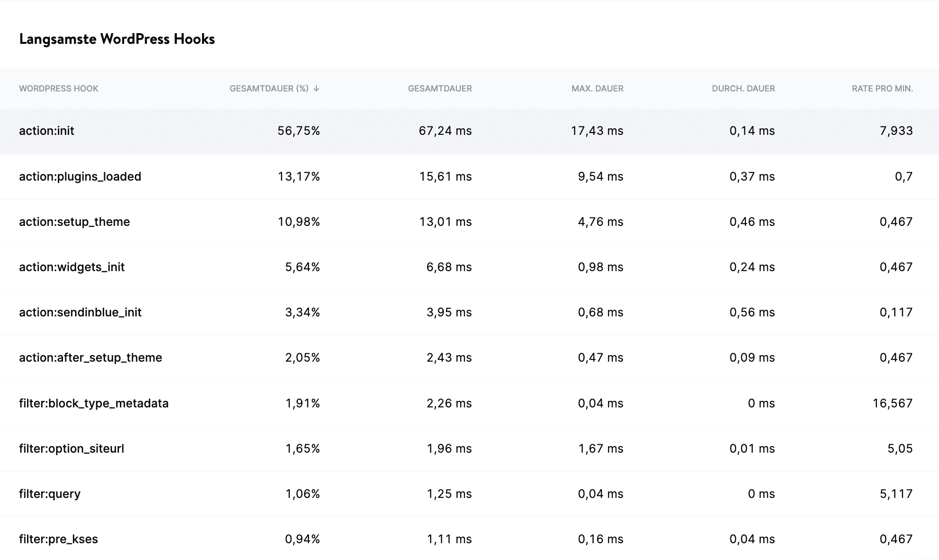Viewport: 939px width, 560px height.
Task: Click the action:sendinblue_init hook name
Action: coord(80,312)
